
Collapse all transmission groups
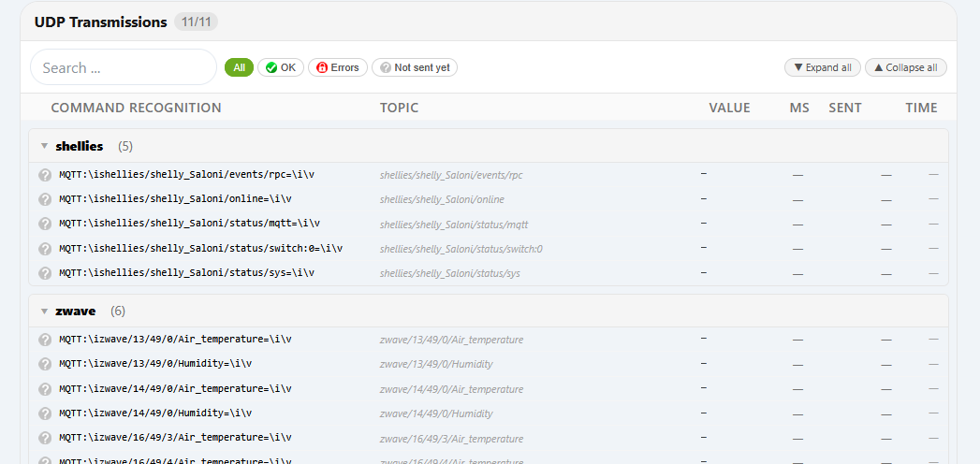coord(906,67)
